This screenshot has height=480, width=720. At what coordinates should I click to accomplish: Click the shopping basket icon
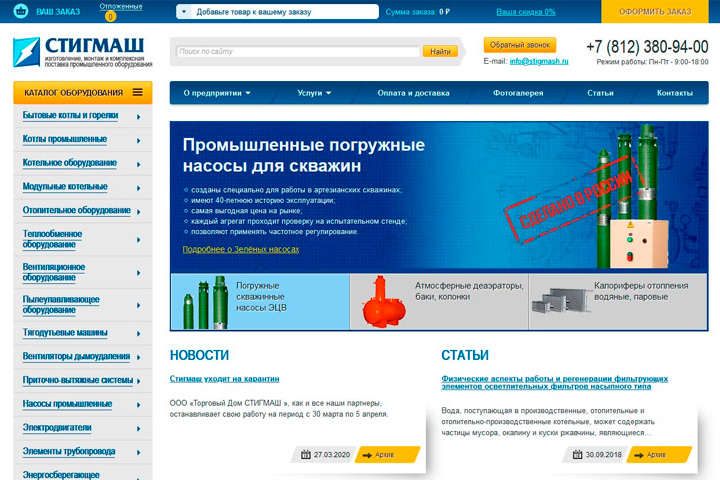coord(21,11)
